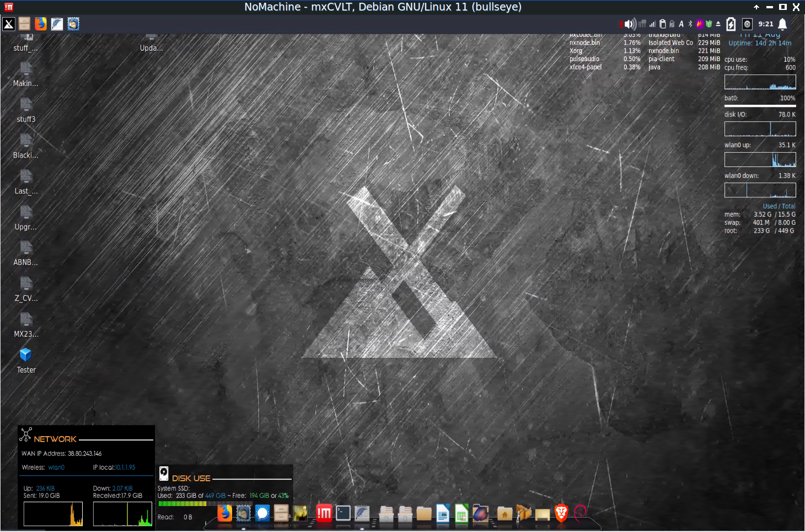Select the stuff_... desktop file

point(26,44)
